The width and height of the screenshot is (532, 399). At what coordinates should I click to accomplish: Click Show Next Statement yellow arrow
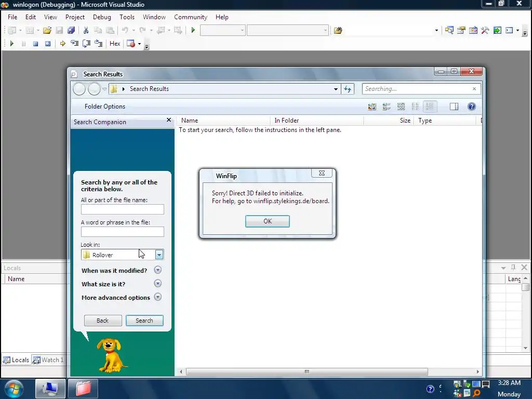[x=62, y=44]
